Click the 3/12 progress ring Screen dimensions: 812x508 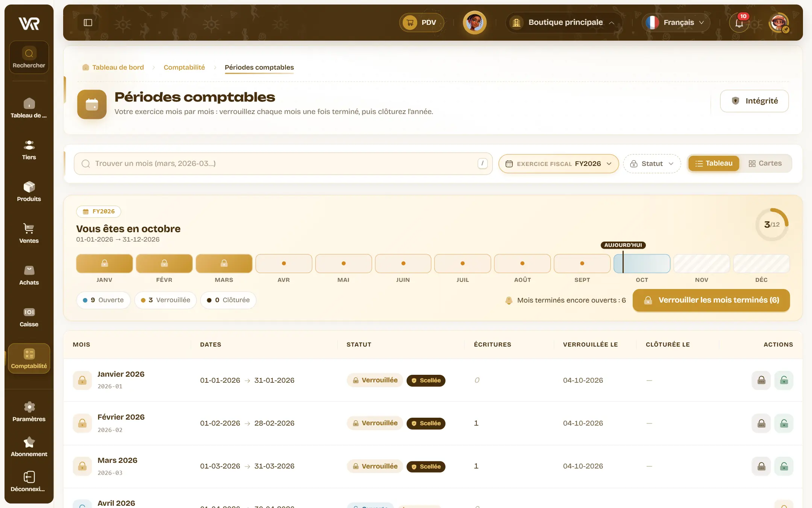tap(772, 225)
